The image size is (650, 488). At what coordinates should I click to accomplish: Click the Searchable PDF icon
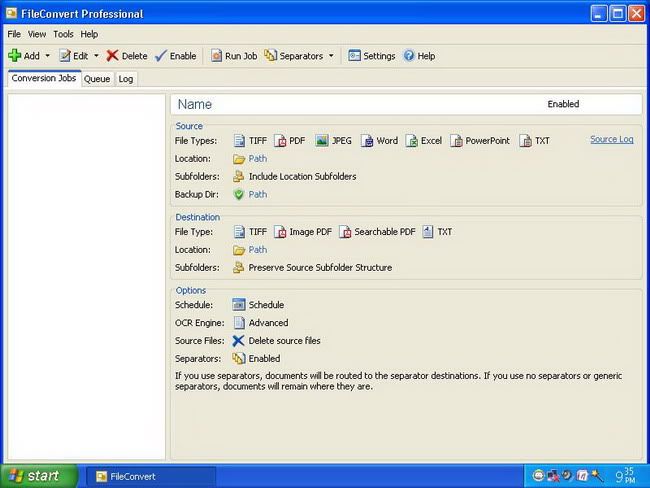(345, 232)
